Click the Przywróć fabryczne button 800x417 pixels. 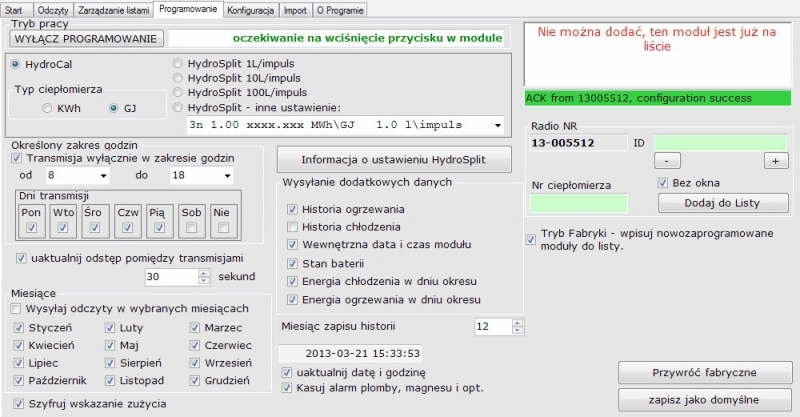click(x=705, y=373)
